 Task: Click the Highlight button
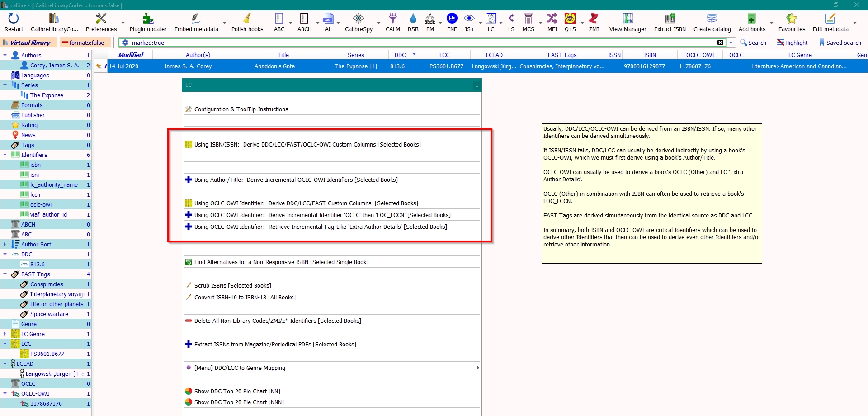pos(792,43)
